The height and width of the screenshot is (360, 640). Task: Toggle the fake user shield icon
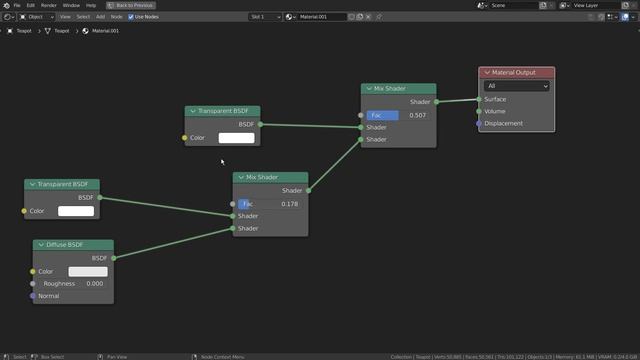[x=351, y=17]
